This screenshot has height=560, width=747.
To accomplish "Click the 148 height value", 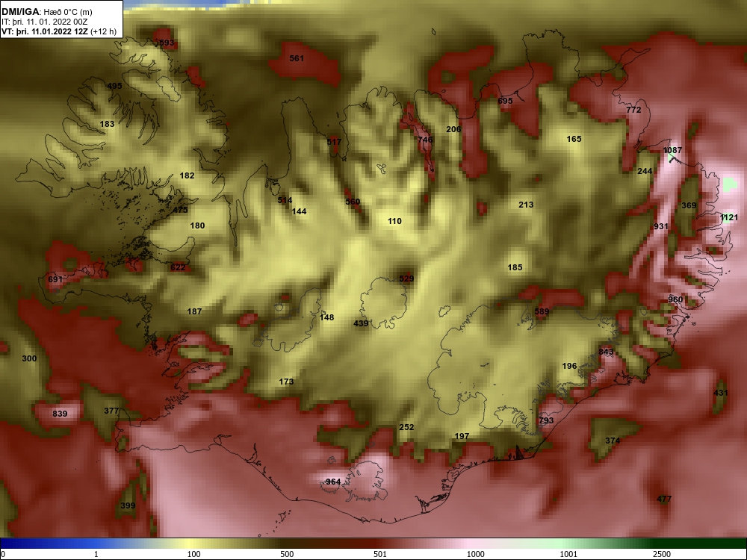I will click(327, 317).
